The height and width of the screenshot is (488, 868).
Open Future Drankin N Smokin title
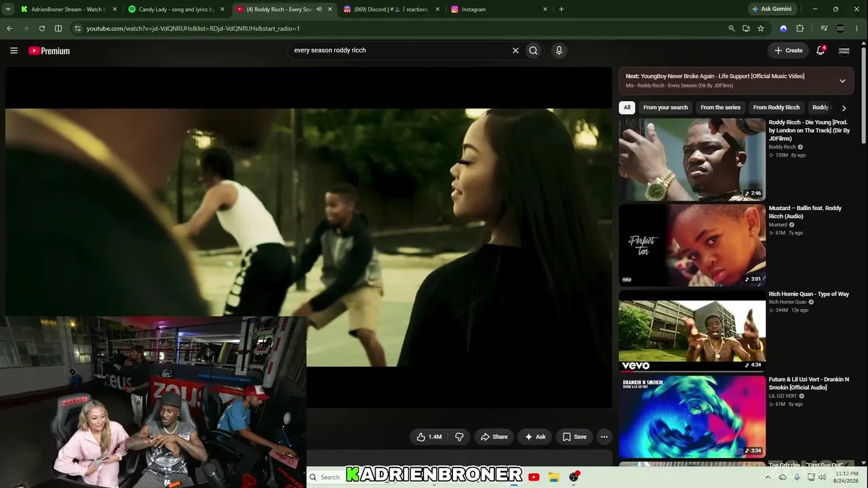click(x=809, y=383)
